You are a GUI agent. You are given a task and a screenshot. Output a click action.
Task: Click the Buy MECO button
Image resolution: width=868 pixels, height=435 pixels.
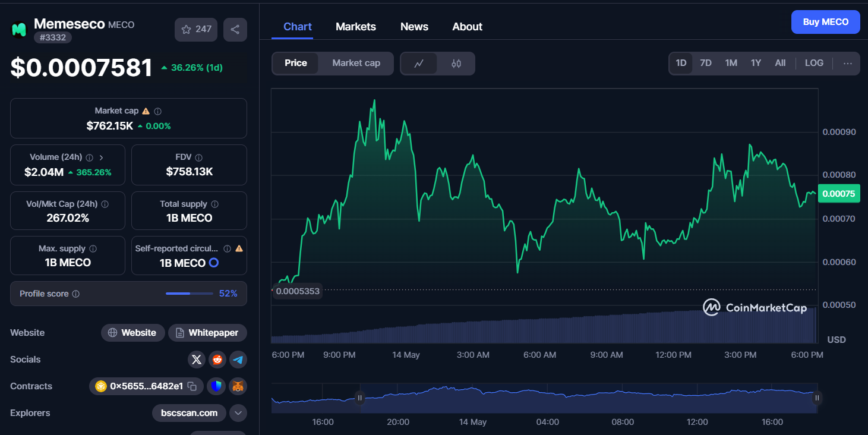tap(826, 22)
